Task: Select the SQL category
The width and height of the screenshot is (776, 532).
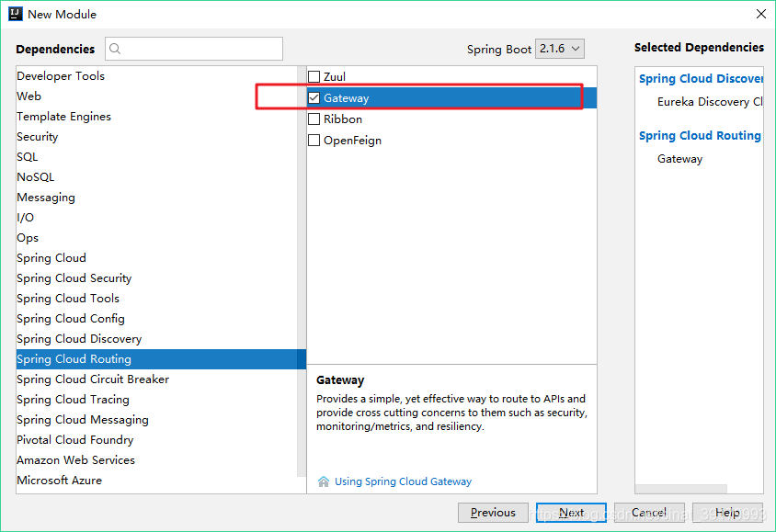Action: coord(156,157)
